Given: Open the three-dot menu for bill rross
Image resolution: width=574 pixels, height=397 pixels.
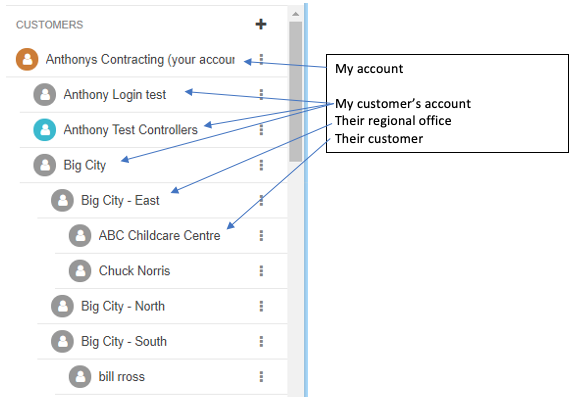Looking at the screenshot, I should [x=261, y=377].
